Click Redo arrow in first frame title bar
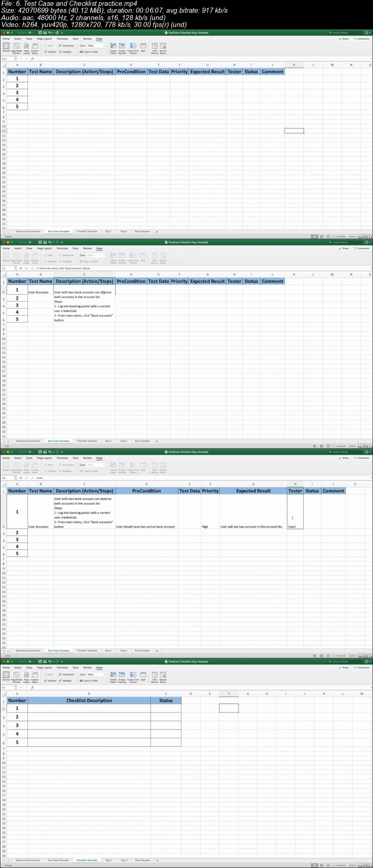The height and width of the screenshot is (868, 373). click(x=57, y=33)
